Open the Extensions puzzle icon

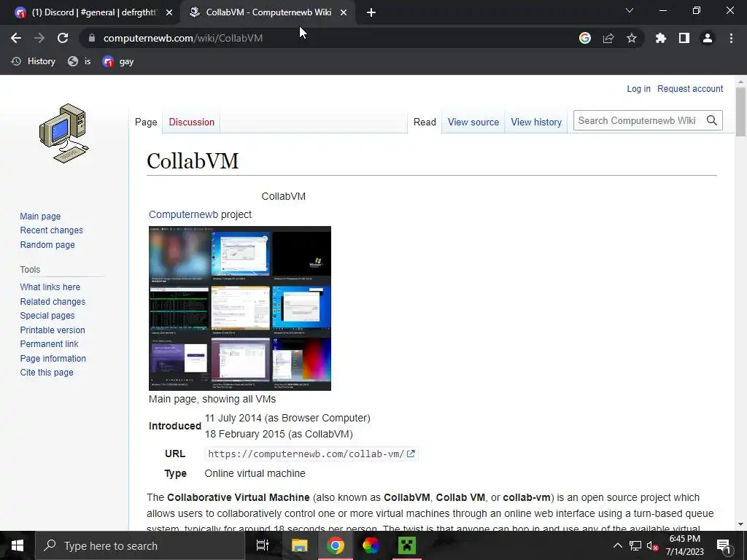pos(660,38)
